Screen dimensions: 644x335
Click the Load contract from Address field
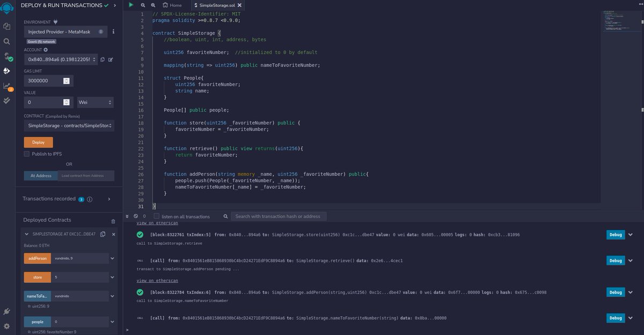point(86,176)
